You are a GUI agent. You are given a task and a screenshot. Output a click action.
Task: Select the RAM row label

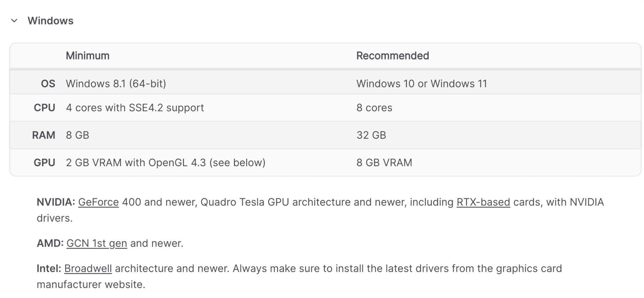click(x=43, y=135)
